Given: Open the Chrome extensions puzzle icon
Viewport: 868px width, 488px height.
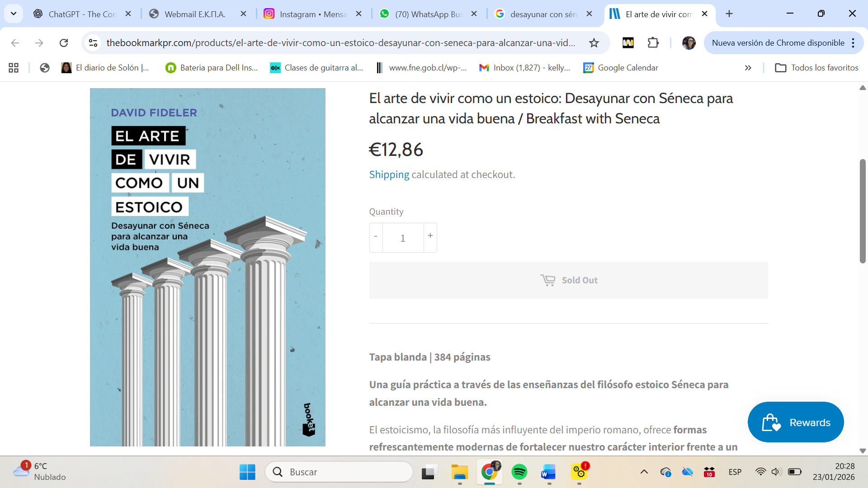Looking at the screenshot, I should [653, 43].
